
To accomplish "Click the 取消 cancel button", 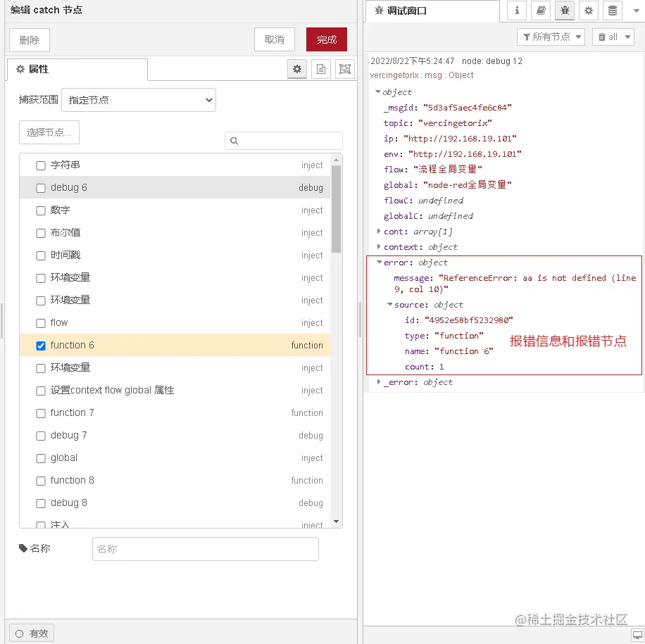I will point(275,39).
